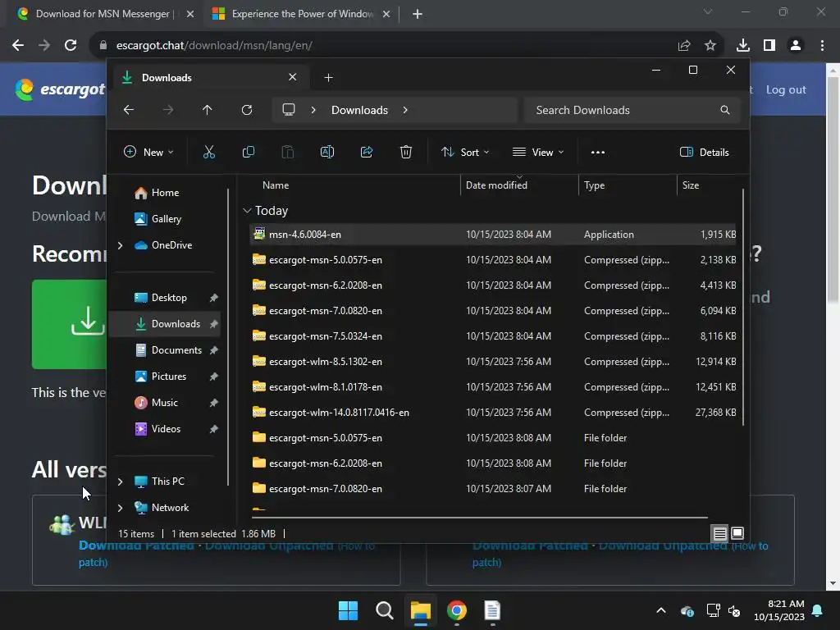
Task: Sort by Size column header
Action: (691, 185)
